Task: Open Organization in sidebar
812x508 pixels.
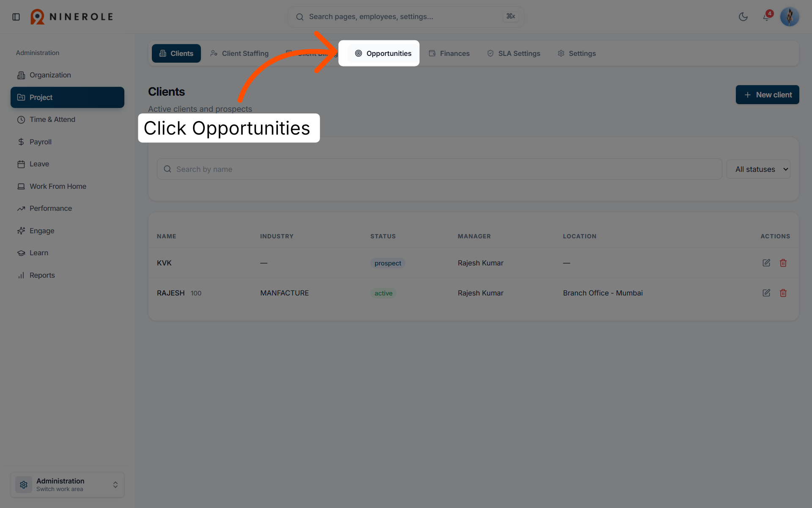Action: pyautogui.click(x=68, y=75)
